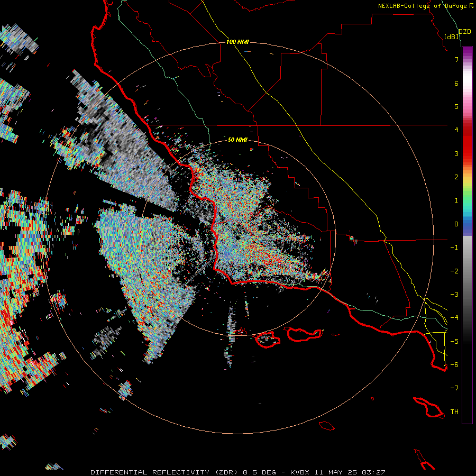Image resolution: width=476 pixels, height=476 pixels.
Task: Click the 6 dB label on color scale
Action: (x=456, y=83)
